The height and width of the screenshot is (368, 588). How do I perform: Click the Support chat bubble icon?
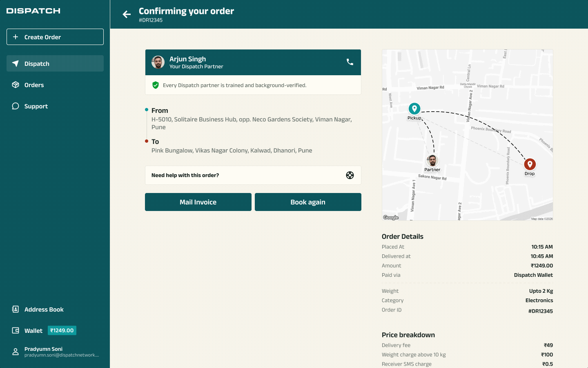[x=16, y=106]
